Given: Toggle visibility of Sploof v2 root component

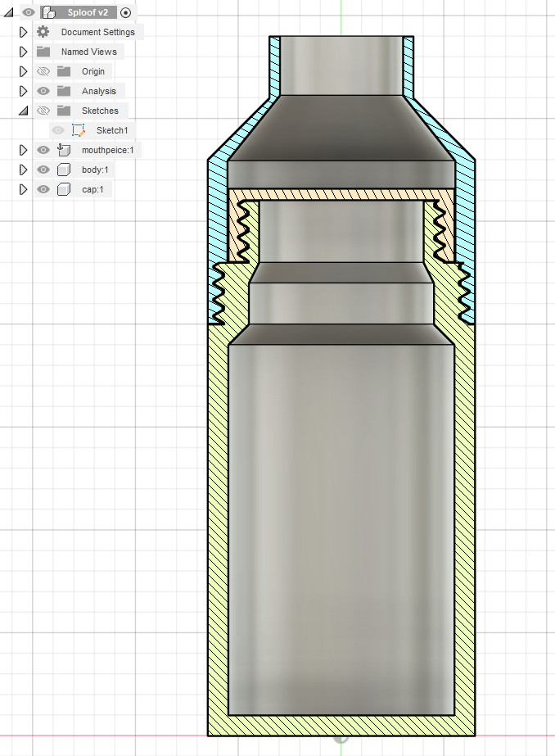Looking at the screenshot, I should tap(29, 12).
